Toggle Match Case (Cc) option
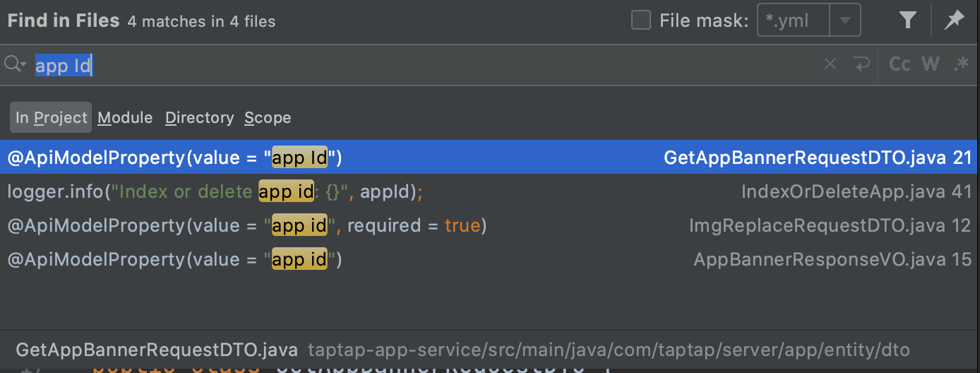The image size is (980, 373). point(900,64)
